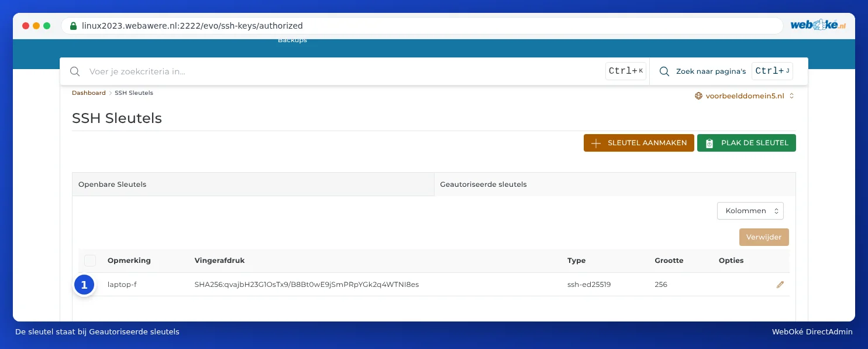Viewport: 868px width, 349px height.
Task: Sort by the Opmerking column header
Action: tap(129, 261)
